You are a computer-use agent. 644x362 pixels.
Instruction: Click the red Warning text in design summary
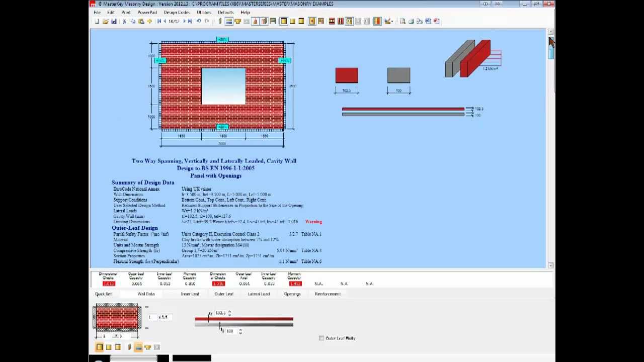pyautogui.click(x=313, y=222)
